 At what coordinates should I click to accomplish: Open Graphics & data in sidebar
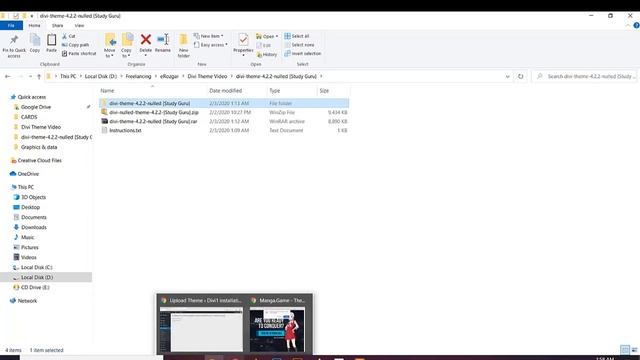(39, 147)
